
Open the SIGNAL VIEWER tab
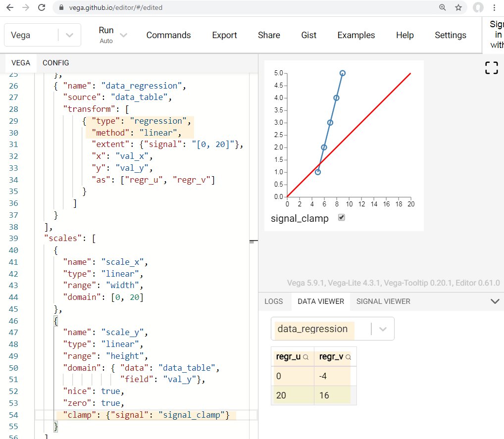tap(383, 301)
